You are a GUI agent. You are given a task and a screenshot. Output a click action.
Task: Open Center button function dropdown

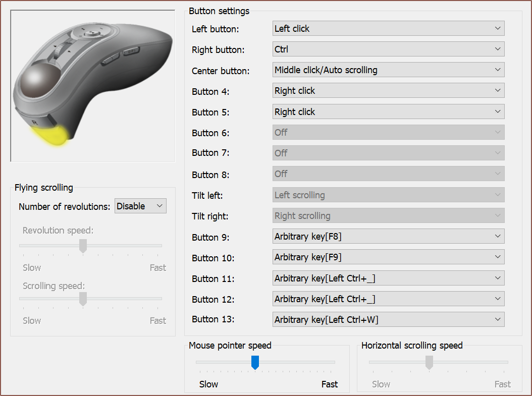pyautogui.click(x=388, y=70)
